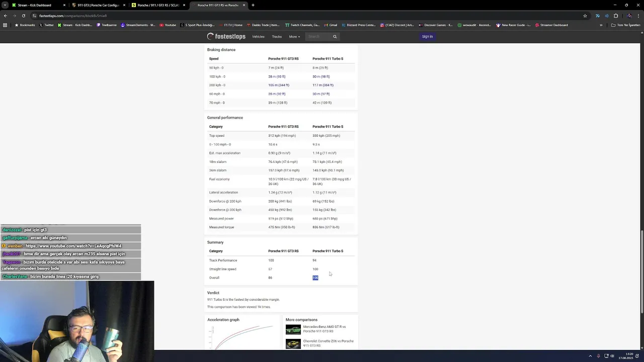This screenshot has height=362, width=644.
Task: Open the Gmail bookmark
Action: tap(331, 25)
